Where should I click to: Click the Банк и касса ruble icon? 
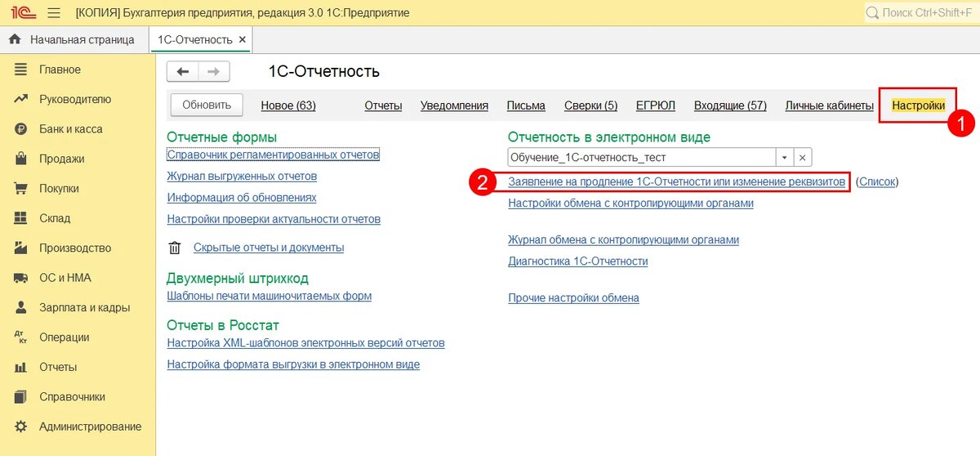21,129
